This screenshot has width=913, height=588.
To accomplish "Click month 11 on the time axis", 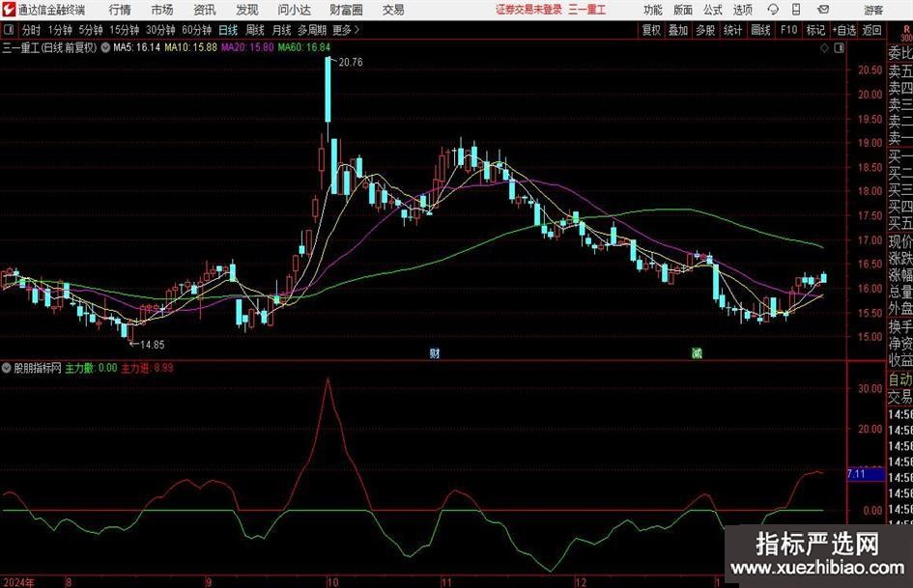I will [x=446, y=582].
